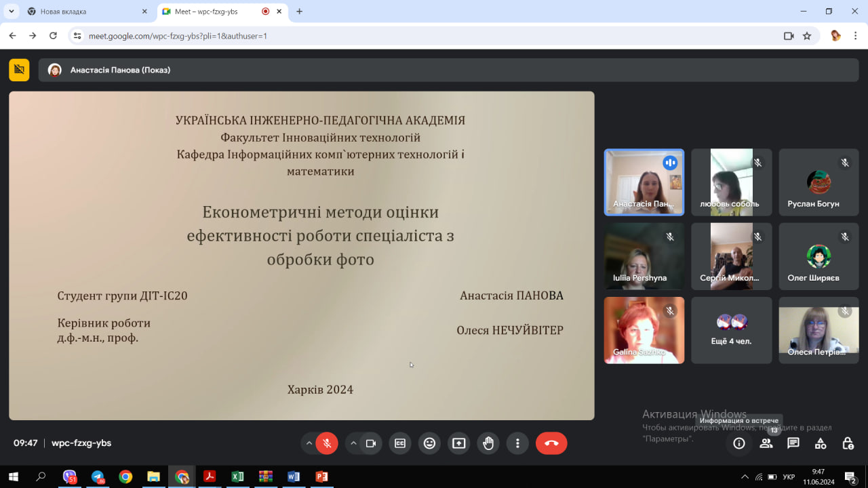Click the Ещё 4 чел. tile
Image resolution: width=868 pixels, height=488 pixels.
731,330
